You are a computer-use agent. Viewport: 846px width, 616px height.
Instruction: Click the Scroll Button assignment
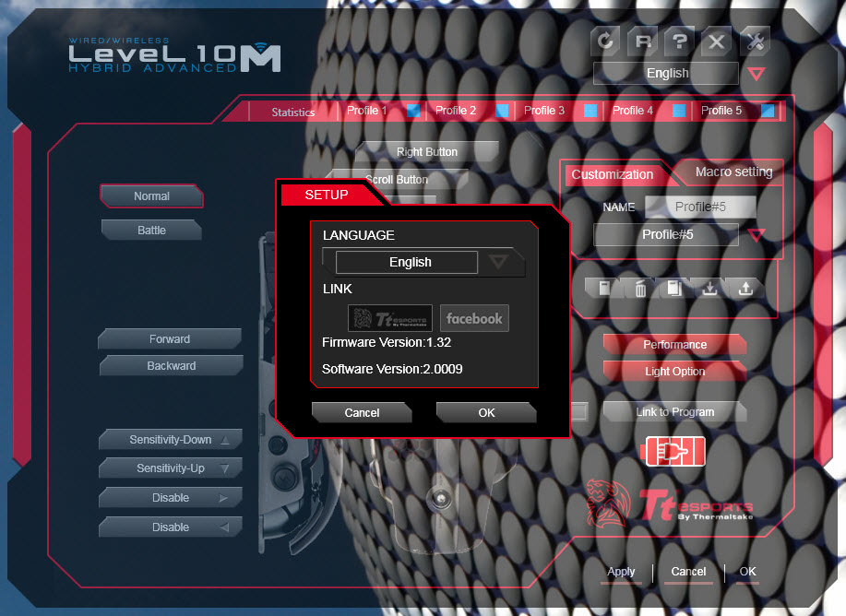coord(397,180)
